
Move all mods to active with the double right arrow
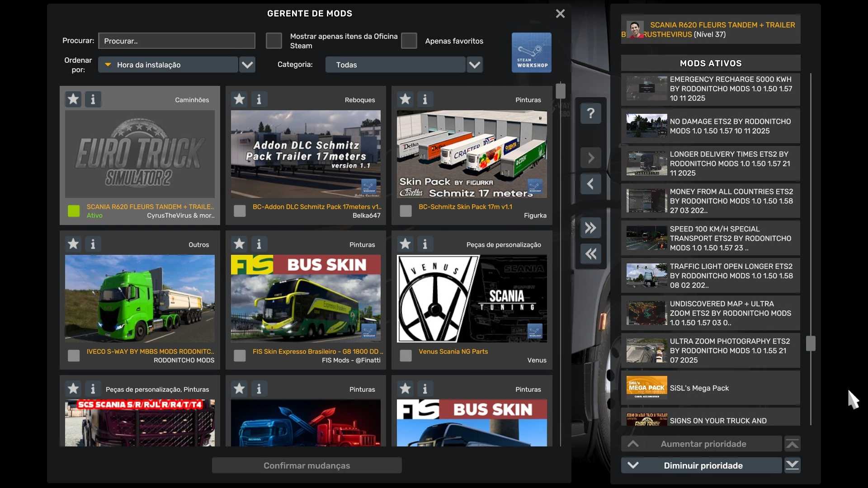[590, 228]
